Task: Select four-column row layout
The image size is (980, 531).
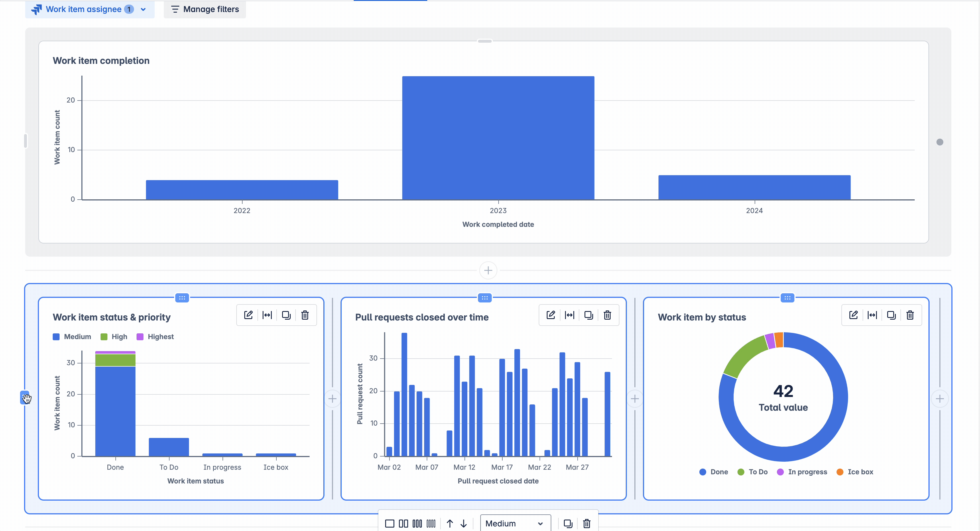Action: pyautogui.click(x=431, y=523)
